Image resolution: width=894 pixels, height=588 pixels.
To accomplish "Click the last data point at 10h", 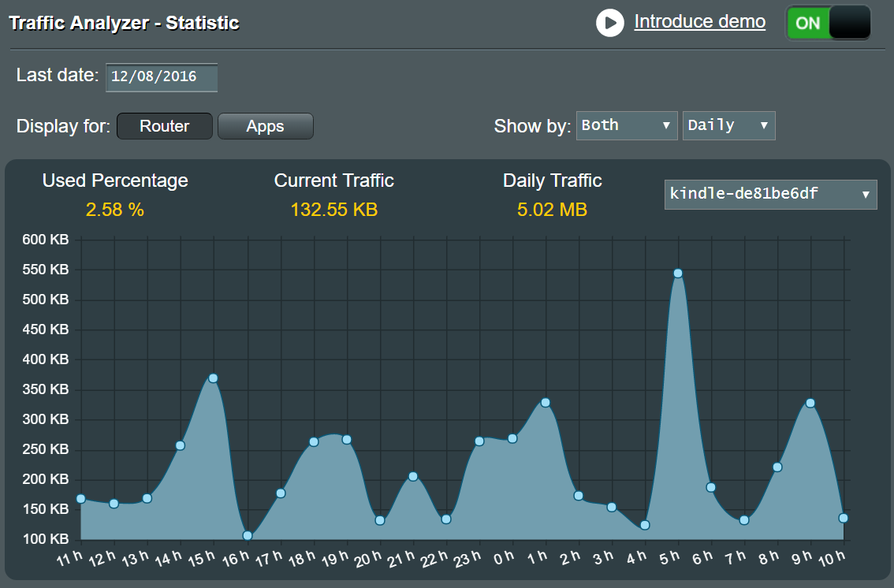I will [844, 519].
